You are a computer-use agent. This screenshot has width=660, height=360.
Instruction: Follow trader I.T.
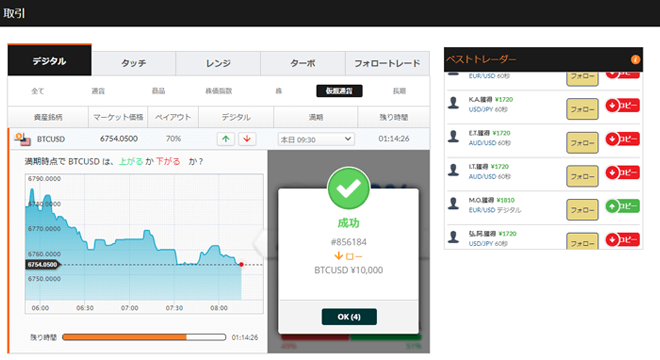coord(582,176)
